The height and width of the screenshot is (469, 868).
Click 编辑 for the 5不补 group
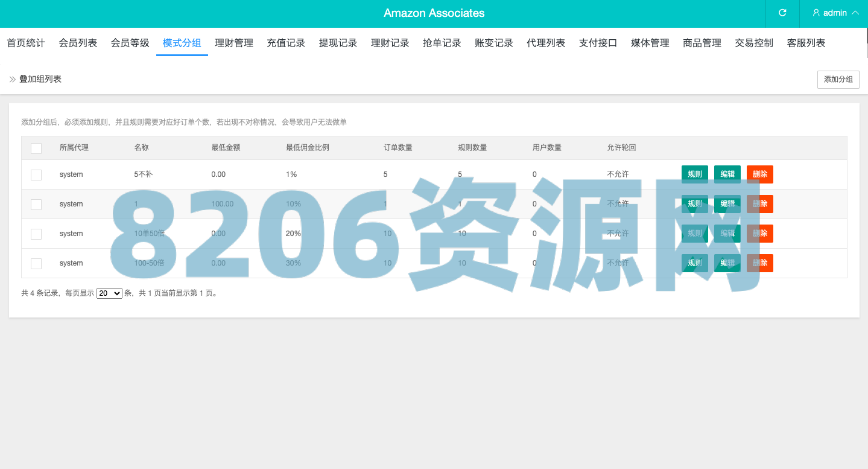tap(727, 174)
